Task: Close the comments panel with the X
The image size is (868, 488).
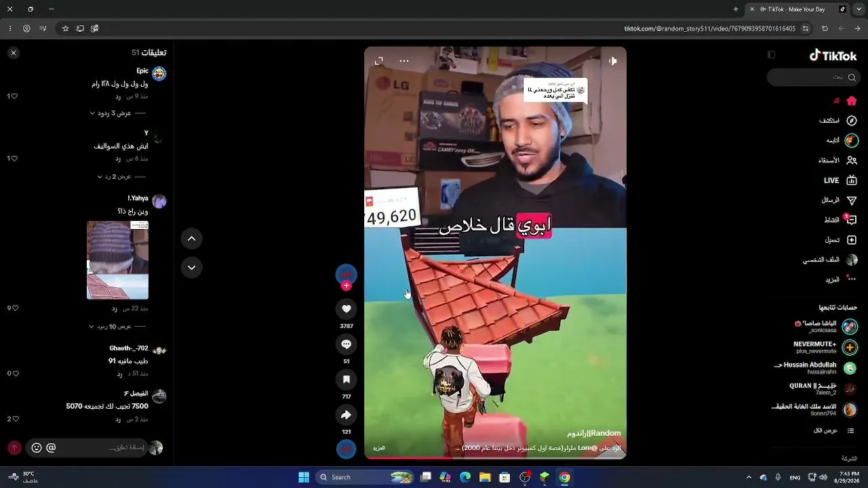Action: [14, 53]
